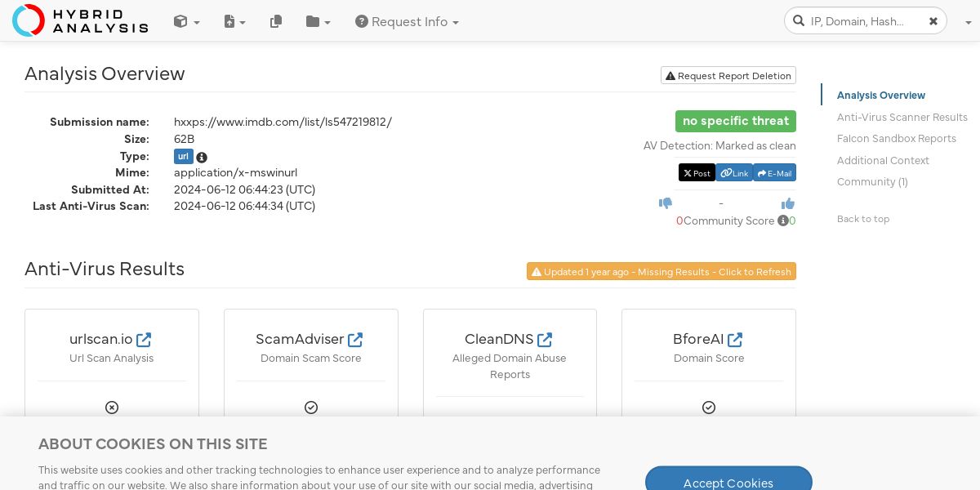Screen dimensions: 980x490
Task: Focus the IP, Domain, Hash search field
Action: [866, 21]
